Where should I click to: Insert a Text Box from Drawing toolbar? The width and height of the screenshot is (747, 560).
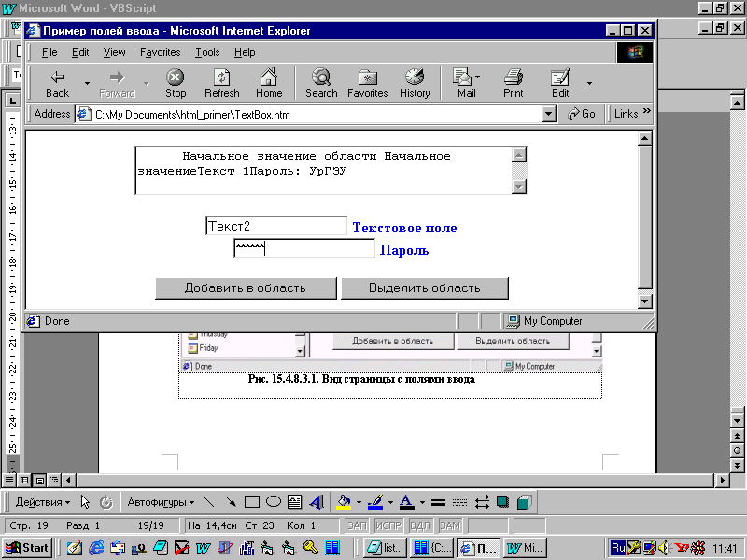294,502
